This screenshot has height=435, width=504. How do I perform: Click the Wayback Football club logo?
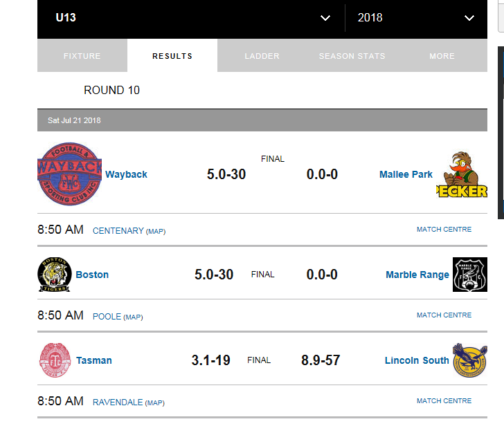pos(69,174)
